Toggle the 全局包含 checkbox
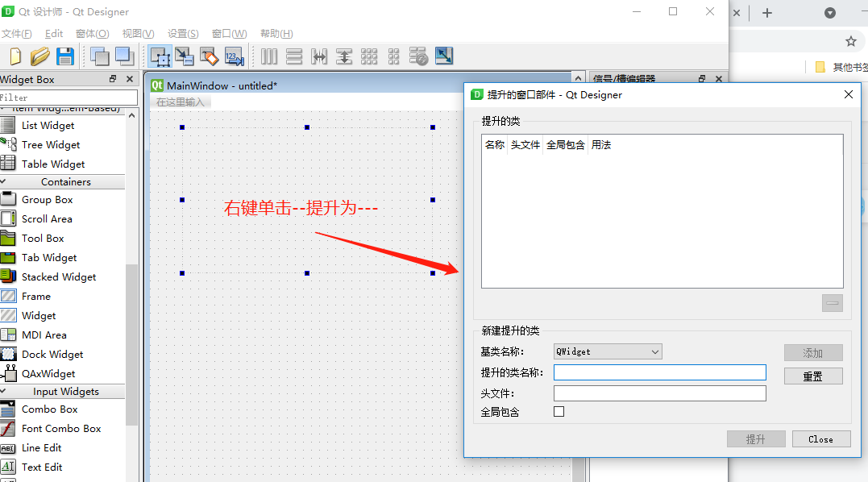 pos(559,412)
